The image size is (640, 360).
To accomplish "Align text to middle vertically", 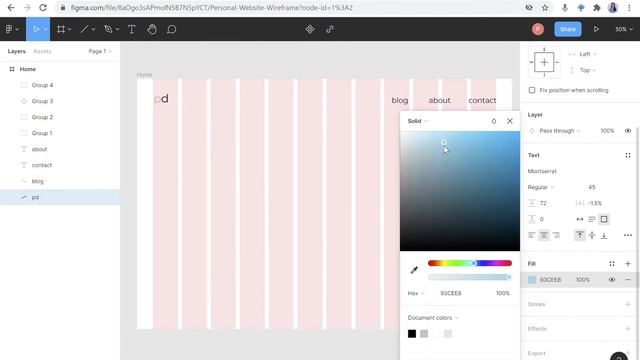I will point(592,235).
